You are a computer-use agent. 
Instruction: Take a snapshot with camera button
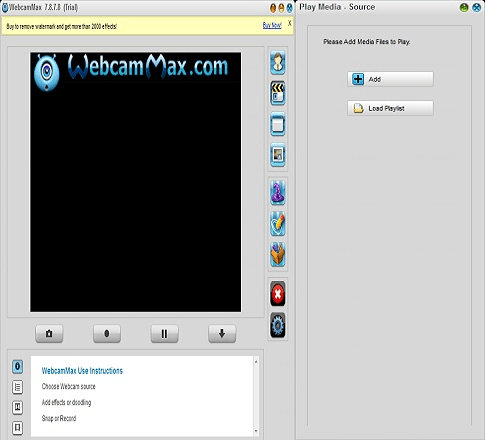(49, 334)
